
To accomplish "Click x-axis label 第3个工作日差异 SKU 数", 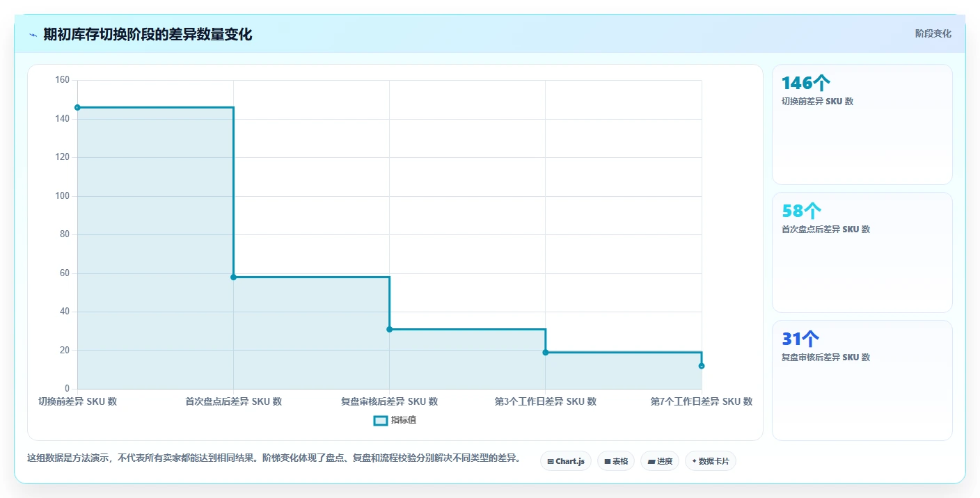I will pyautogui.click(x=545, y=401).
